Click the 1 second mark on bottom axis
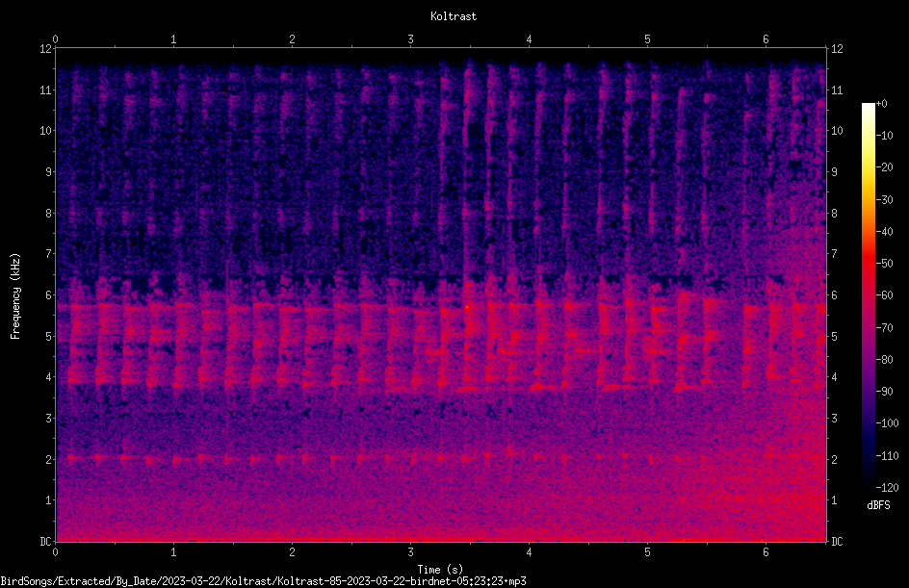The height and width of the screenshot is (588, 909). point(173,552)
